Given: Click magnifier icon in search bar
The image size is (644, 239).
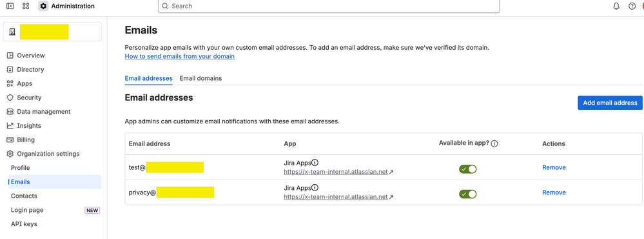Looking at the screenshot, I should [x=165, y=6].
